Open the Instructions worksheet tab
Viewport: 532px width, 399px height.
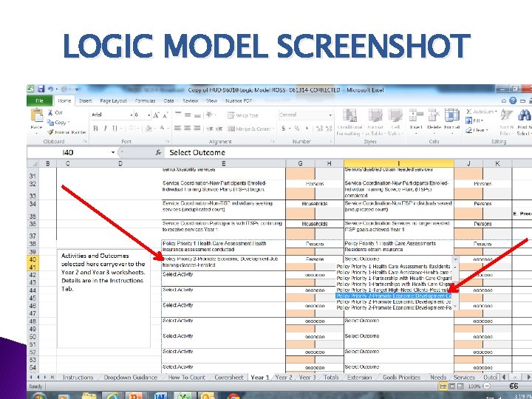[x=78, y=377]
